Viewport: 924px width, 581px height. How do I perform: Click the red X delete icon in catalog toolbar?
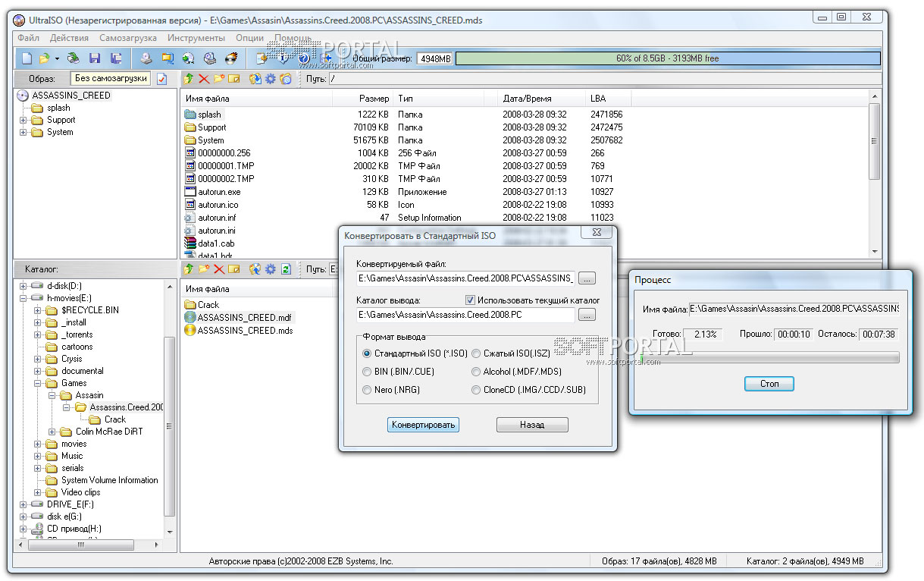219,269
